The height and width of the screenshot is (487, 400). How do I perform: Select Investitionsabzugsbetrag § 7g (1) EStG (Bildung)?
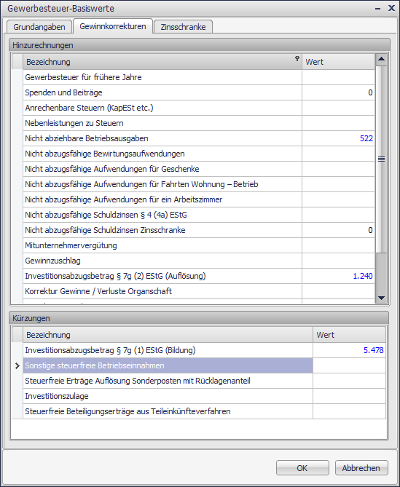[204, 350]
